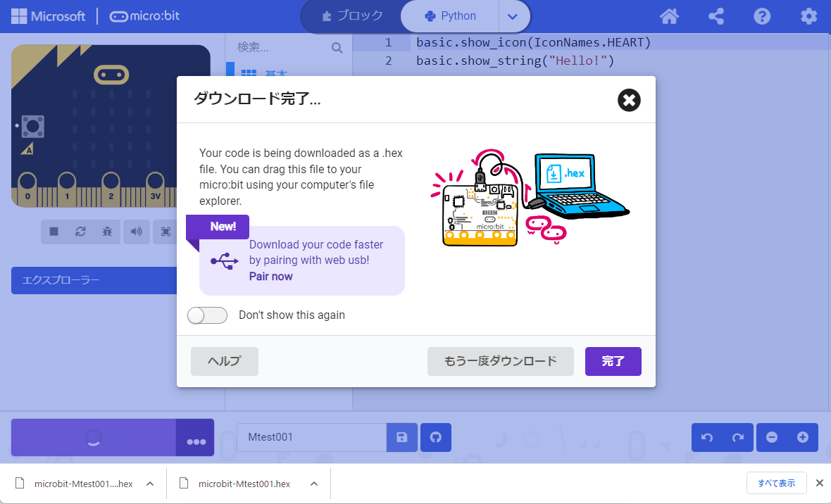The width and height of the screenshot is (831, 504).
Task: Expand menu for microbit-Mtest001....hex download
Action: (150, 484)
